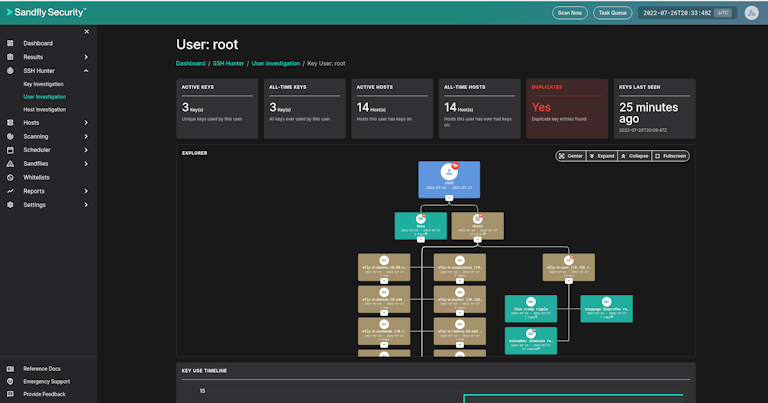The image size is (768, 403).
Task: Click Collapse in explorer toolbar
Action: tap(634, 156)
